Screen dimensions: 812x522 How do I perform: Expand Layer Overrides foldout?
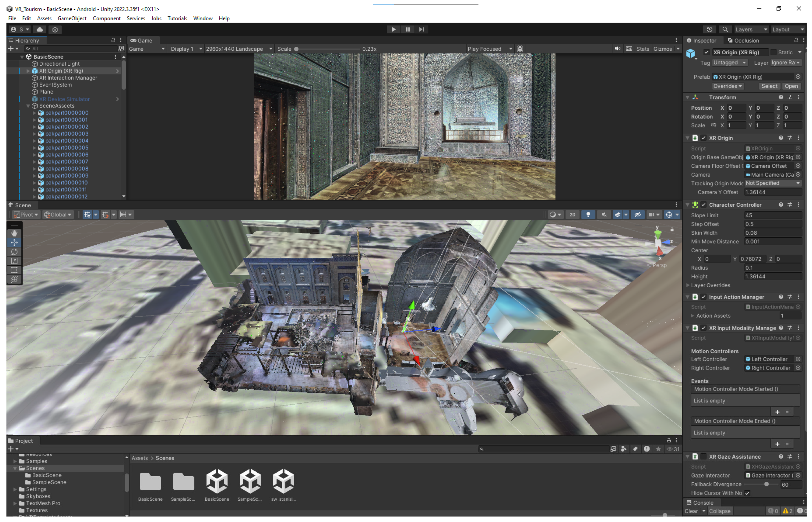[x=688, y=285]
